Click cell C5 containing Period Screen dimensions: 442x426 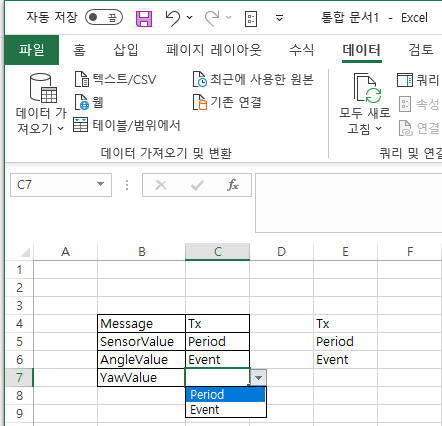click(218, 342)
